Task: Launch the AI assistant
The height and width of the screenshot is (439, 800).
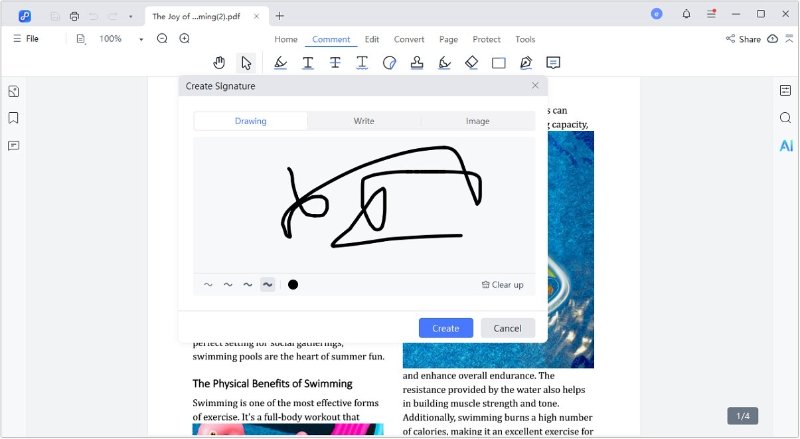Action: [786, 146]
